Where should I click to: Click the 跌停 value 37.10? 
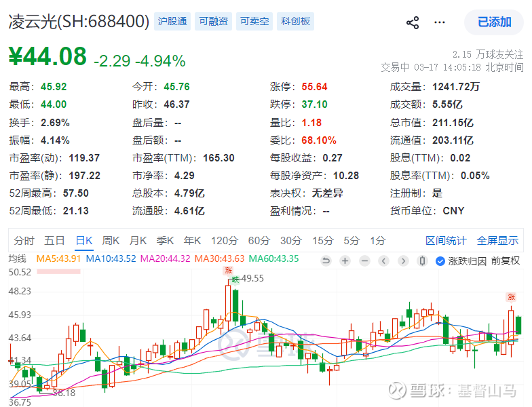point(315,104)
